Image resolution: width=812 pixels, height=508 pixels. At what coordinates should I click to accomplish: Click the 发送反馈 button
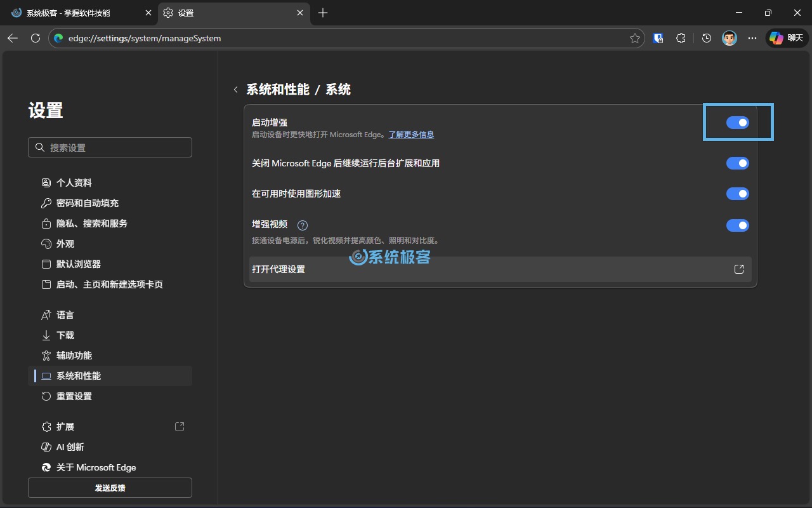point(110,488)
